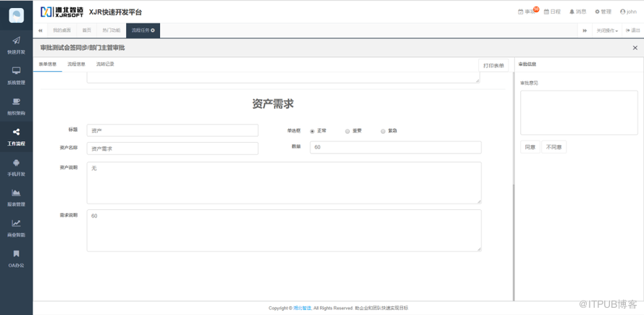Switch to the 流程信息 tab

76,64
